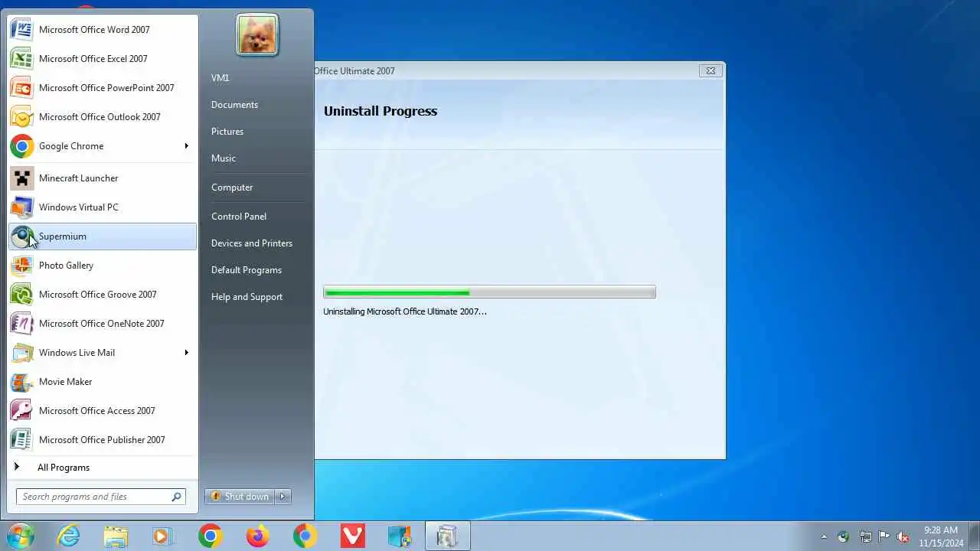Open Minecraft Launcher
The width and height of the screenshot is (980, 551).
(102, 178)
